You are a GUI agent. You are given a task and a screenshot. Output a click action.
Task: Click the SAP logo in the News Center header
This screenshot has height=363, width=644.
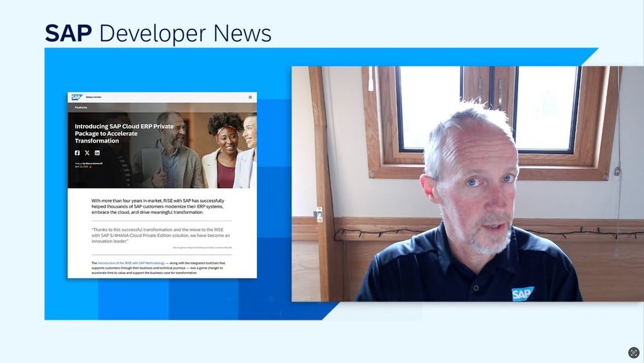(77, 97)
